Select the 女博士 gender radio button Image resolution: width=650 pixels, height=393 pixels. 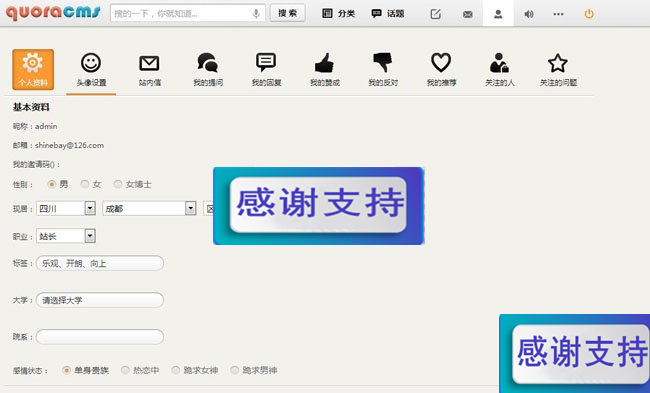tap(118, 184)
